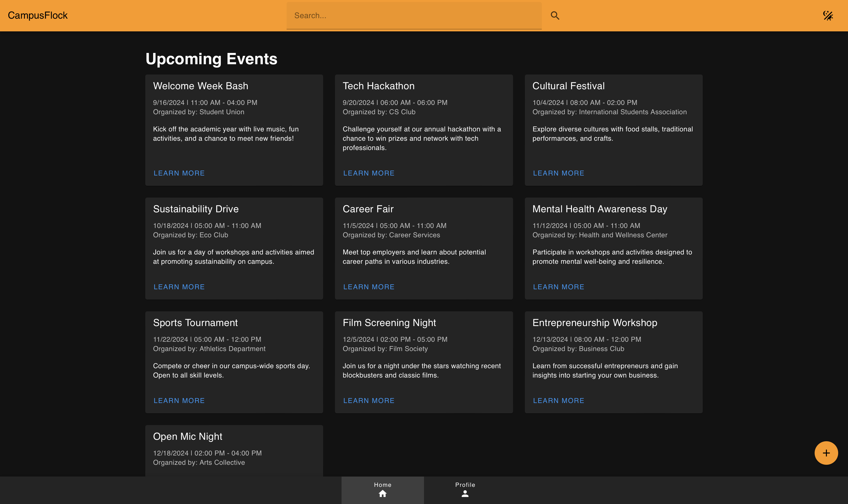Open Learn More for Film Screening Night
The image size is (848, 504).
point(369,401)
